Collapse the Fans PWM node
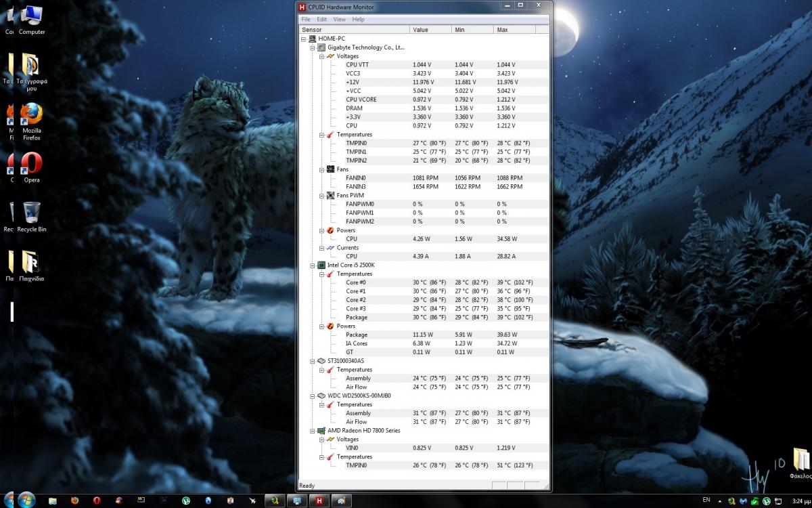 (322, 195)
